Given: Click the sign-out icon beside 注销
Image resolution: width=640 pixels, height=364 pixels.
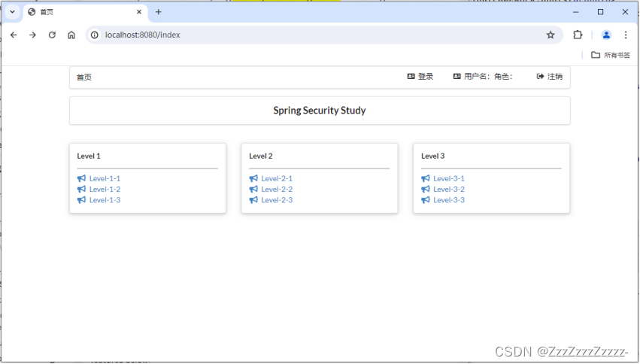Looking at the screenshot, I should (540, 77).
